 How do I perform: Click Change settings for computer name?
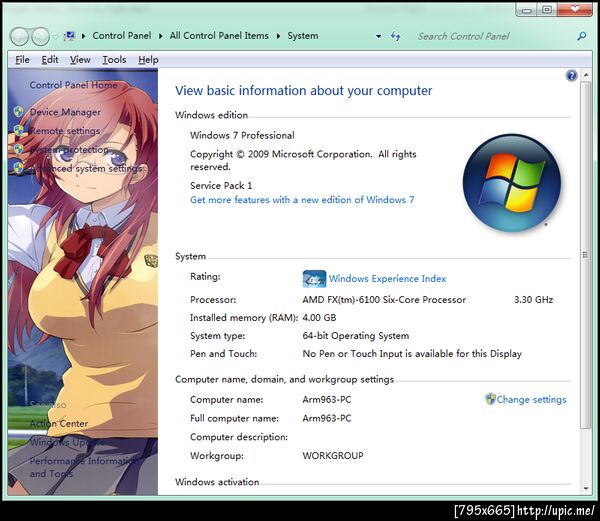[531, 399]
